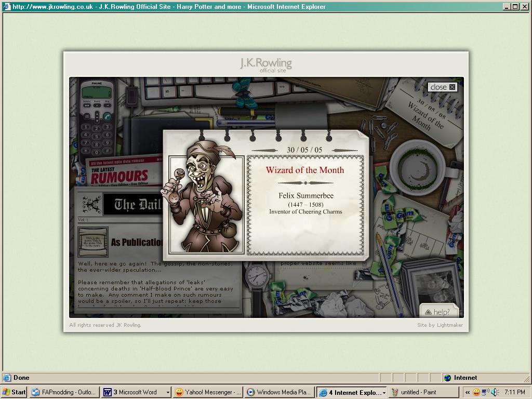Click the All rights reserved JK Rowling text
Screen dimensions: 532x399
pyautogui.click(x=105, y=325)
